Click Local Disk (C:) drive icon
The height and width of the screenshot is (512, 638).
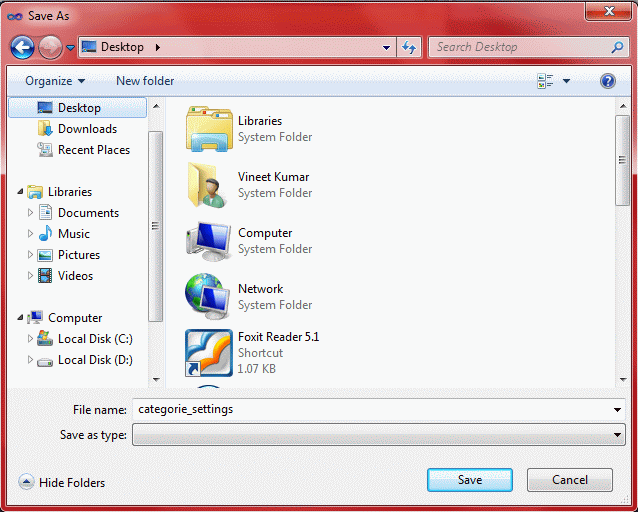point(44,338)
